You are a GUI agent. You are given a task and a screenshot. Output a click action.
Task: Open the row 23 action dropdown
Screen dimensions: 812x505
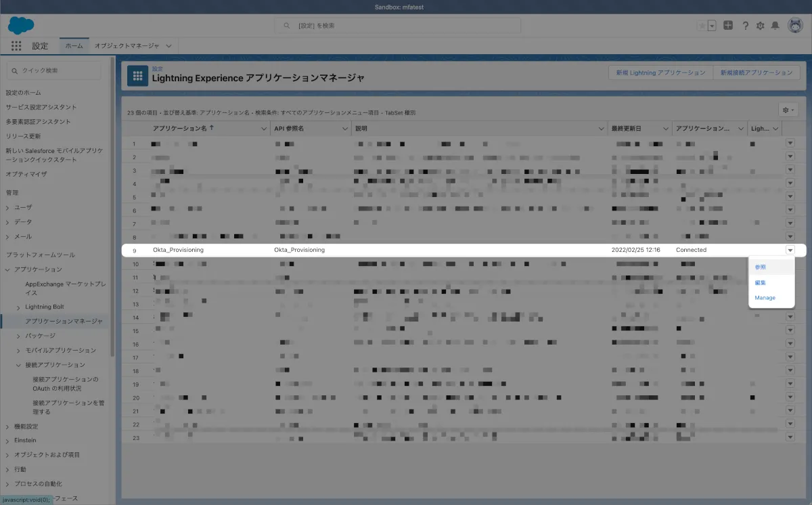tap(790, 437)
